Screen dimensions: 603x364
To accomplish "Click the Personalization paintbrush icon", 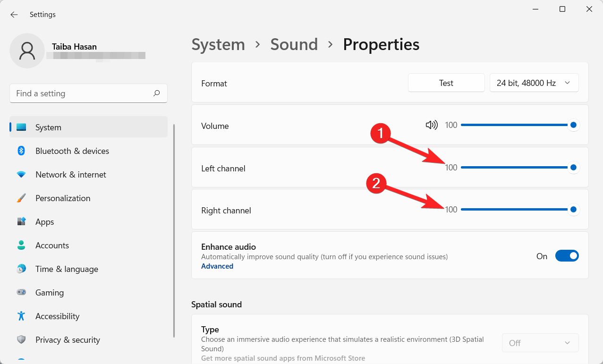I will point(21,198).
